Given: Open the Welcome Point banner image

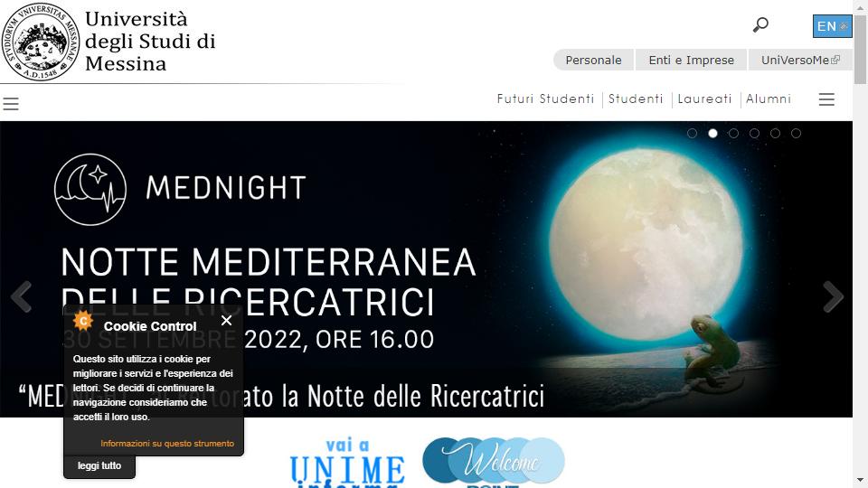Looking at the screenshot, I should [x=494, y=463].
